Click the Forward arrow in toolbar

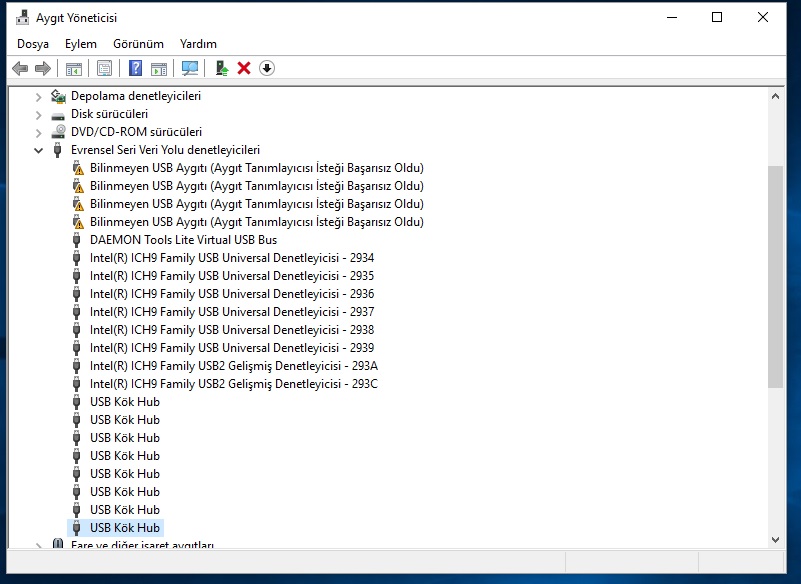[x=42, y=68]
